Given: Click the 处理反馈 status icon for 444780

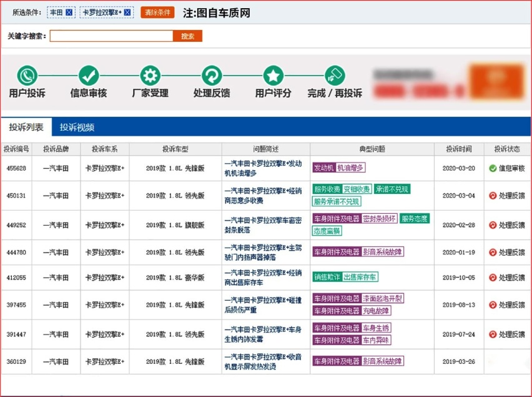Looking at the screenshot, I should pyautogui.click(x=493, y=253).
